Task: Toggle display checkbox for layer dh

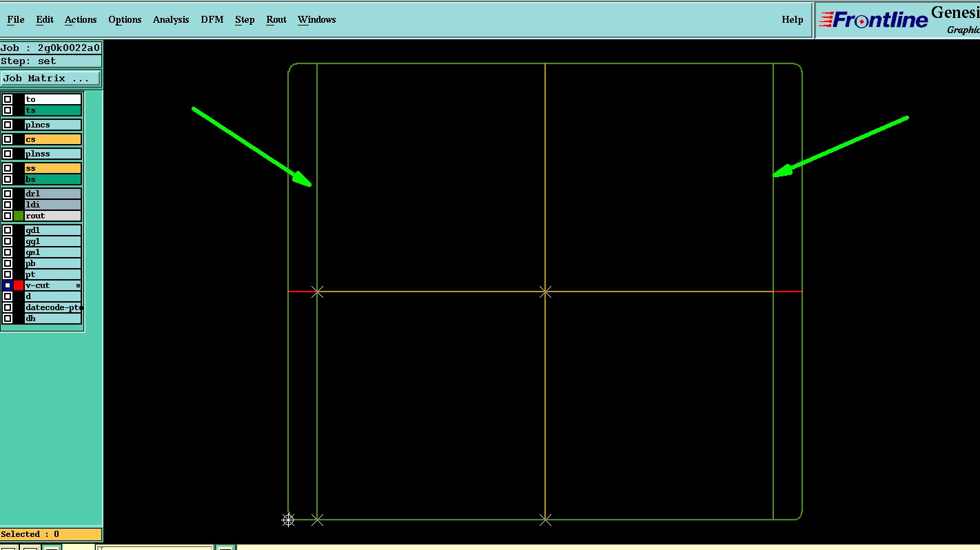Action: click(8, 318)
